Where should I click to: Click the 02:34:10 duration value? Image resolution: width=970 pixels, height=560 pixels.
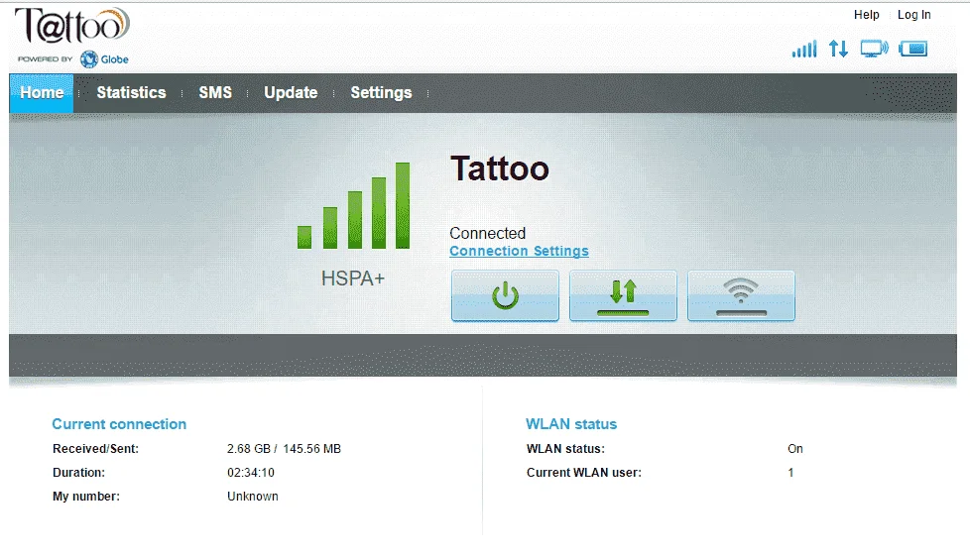251,472
